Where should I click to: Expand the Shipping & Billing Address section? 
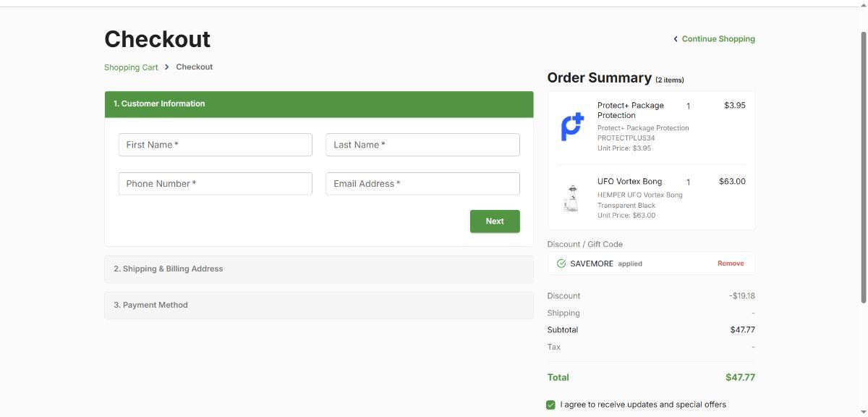tap(318, 269)
